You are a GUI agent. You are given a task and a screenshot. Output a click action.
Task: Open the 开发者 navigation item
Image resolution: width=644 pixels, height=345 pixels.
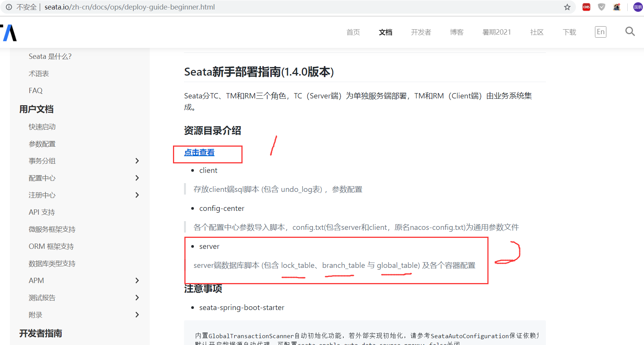pos(421,32)
